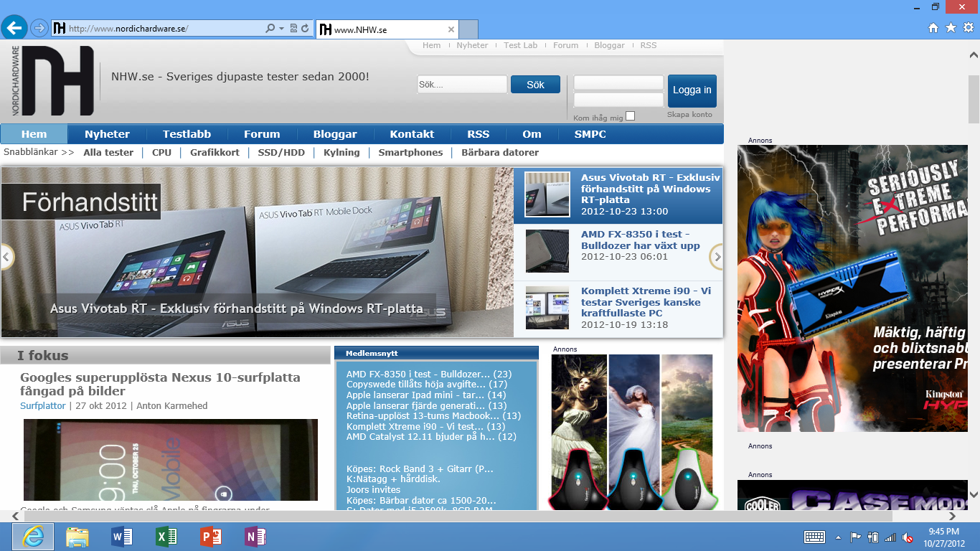Click the back navigation arrow
This screenshot has width=980, height=551.
tap(14, 28)
